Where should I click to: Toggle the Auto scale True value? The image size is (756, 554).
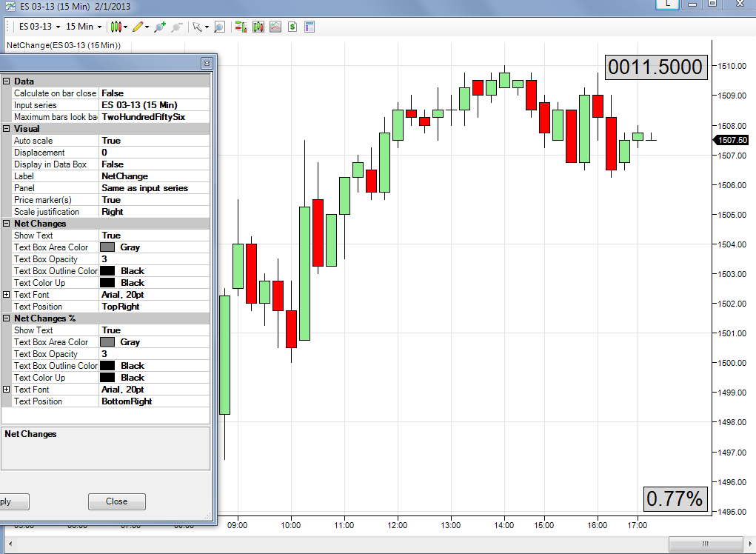154,140
